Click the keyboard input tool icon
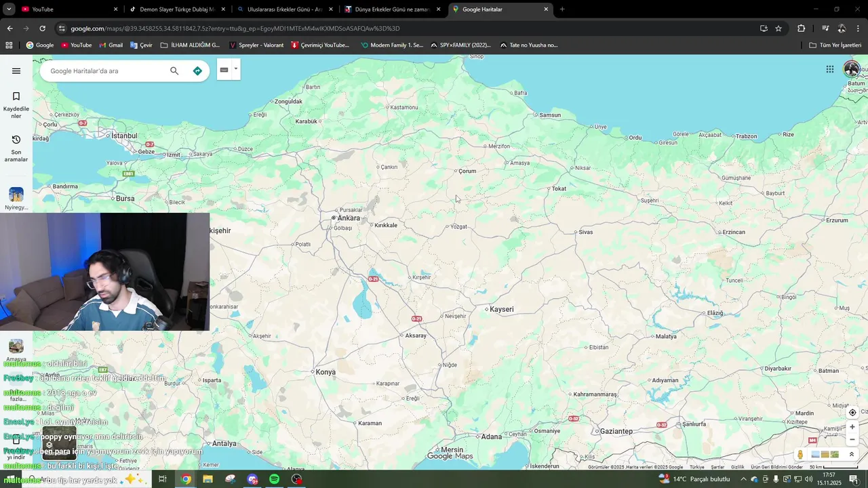This screenshot has height=488, width=868. (224, 70)
